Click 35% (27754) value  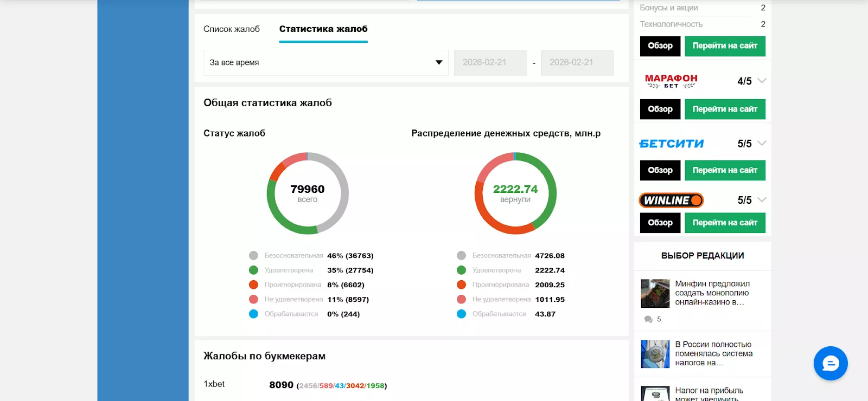350,270
